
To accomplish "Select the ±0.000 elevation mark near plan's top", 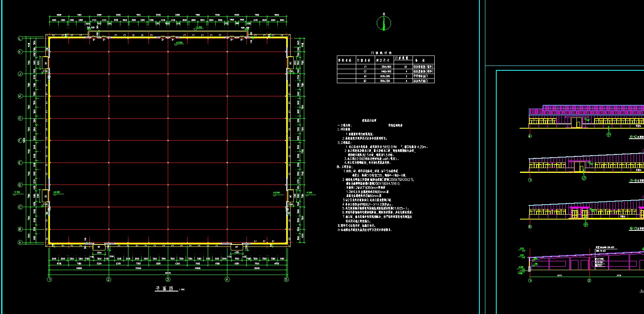I will [x=178, y=43].
